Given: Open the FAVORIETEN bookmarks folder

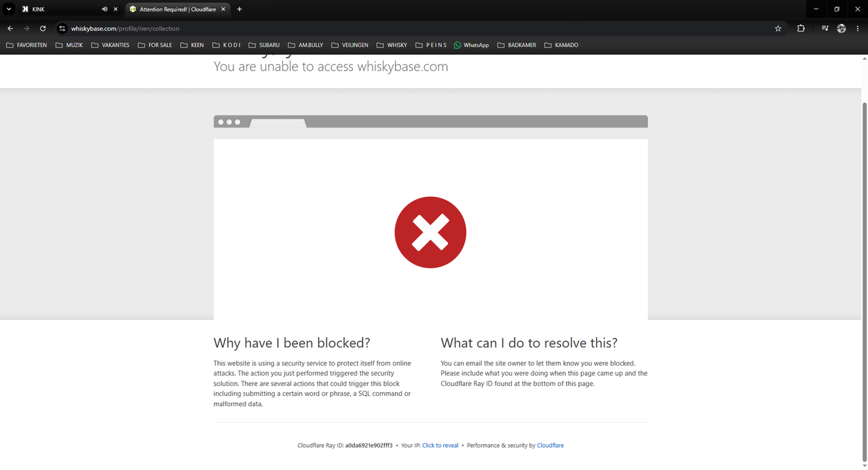Looking at the screenshot, I should coord(26,45).
